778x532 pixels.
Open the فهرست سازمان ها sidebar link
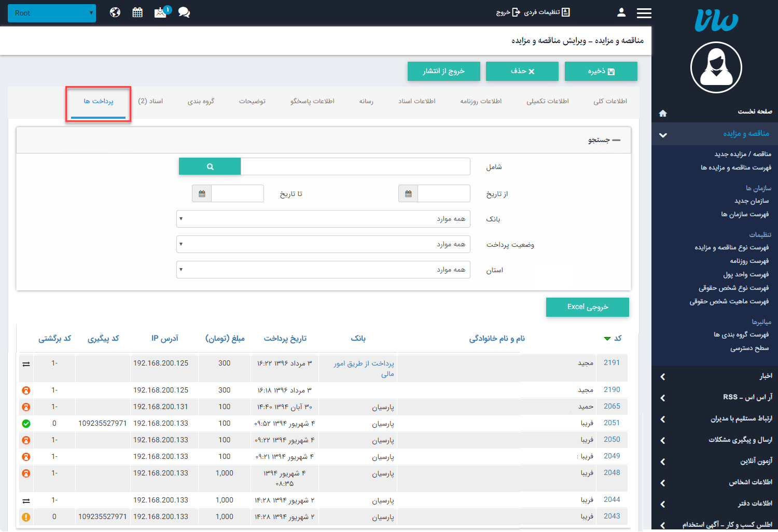pos(745,214)
